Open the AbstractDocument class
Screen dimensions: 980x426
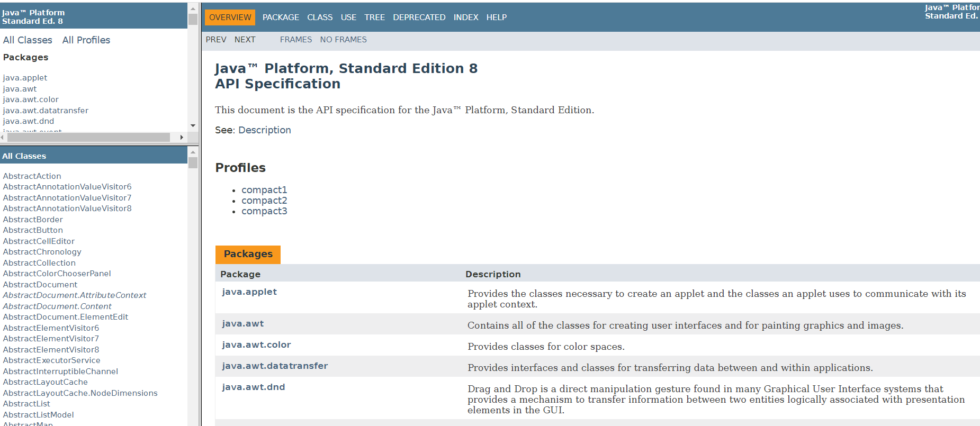(x=40, y=285)
